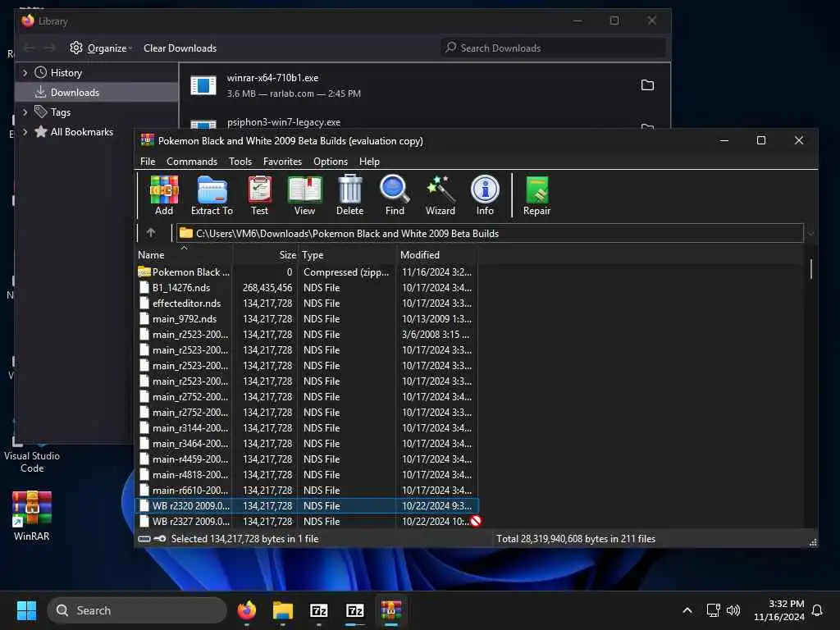Image resolution: width=840 pixels, height=630 pixels.
Task: Sort by the Name column header
Action: [x=184, y=254]
